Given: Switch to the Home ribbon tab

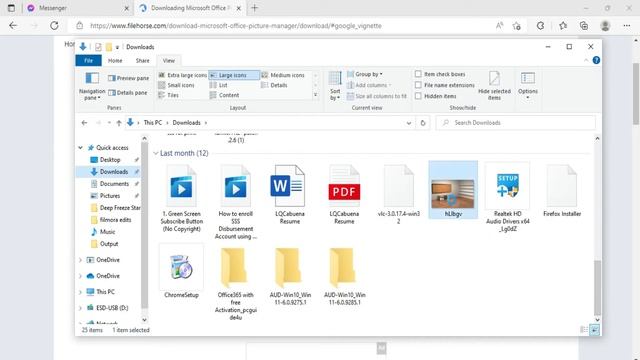Looking at the screenshot, I should pos(115,60).
